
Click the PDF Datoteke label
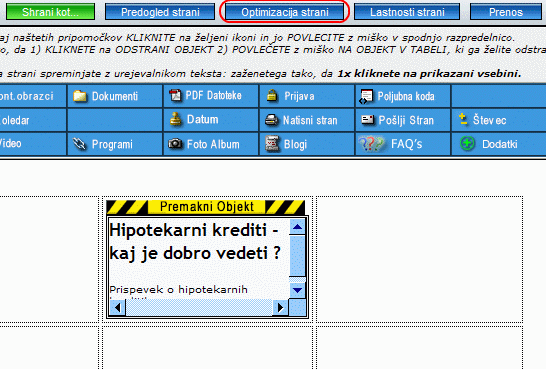pyautogui.click(x=213, y=95)
